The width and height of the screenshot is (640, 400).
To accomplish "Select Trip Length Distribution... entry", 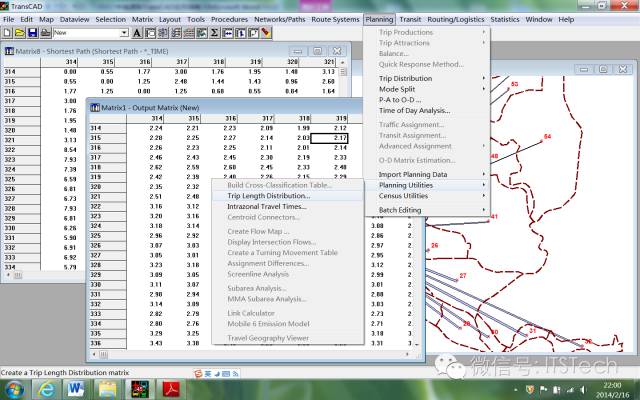I will coord(288,196).
